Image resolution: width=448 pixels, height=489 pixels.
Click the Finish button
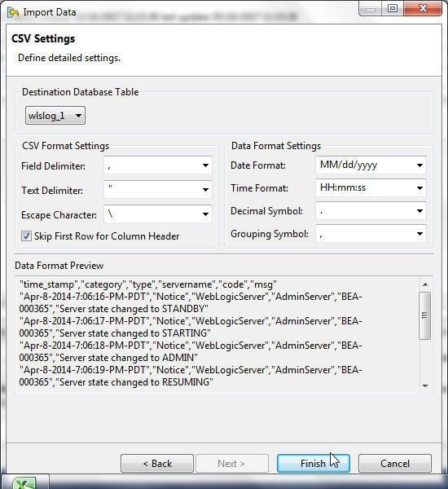point(314,464)
